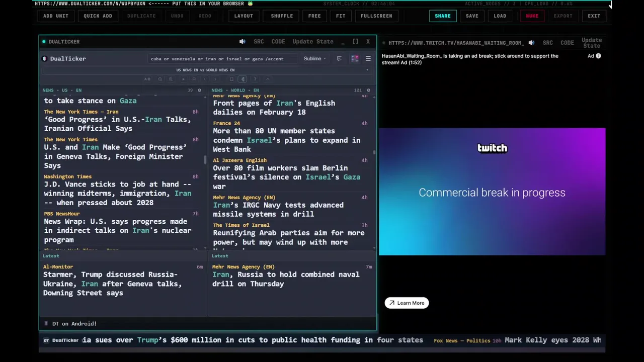Click the Ad info icon on Twitch
Viewport: 644px width, 362px height.
(x=598, y=56)
